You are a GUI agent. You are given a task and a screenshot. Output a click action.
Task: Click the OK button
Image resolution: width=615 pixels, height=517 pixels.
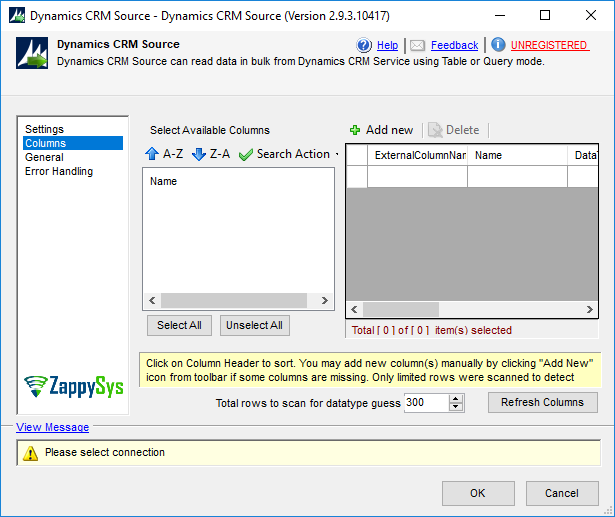[x=478, y=493]
